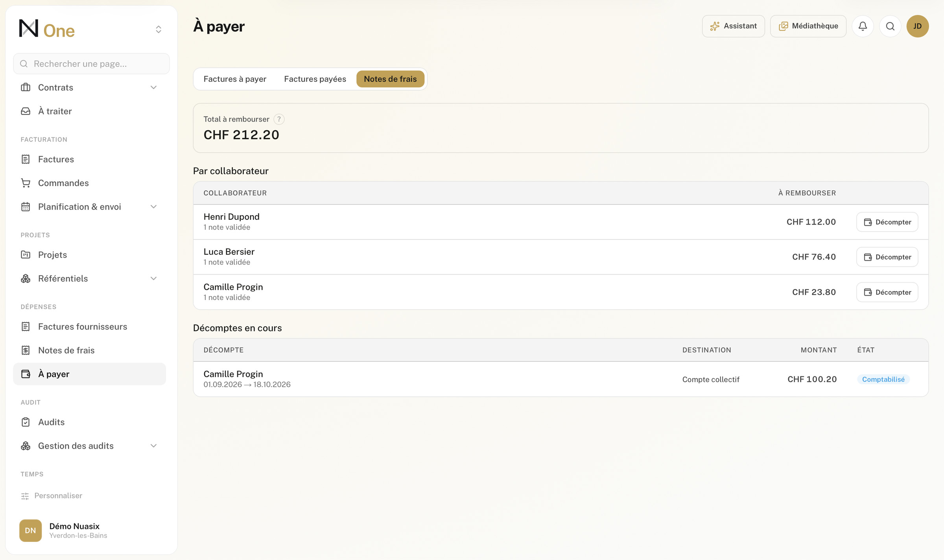Open the Camille Progin décompte row
The width and height of the screenshot is (944, 560).
(561, 379)
